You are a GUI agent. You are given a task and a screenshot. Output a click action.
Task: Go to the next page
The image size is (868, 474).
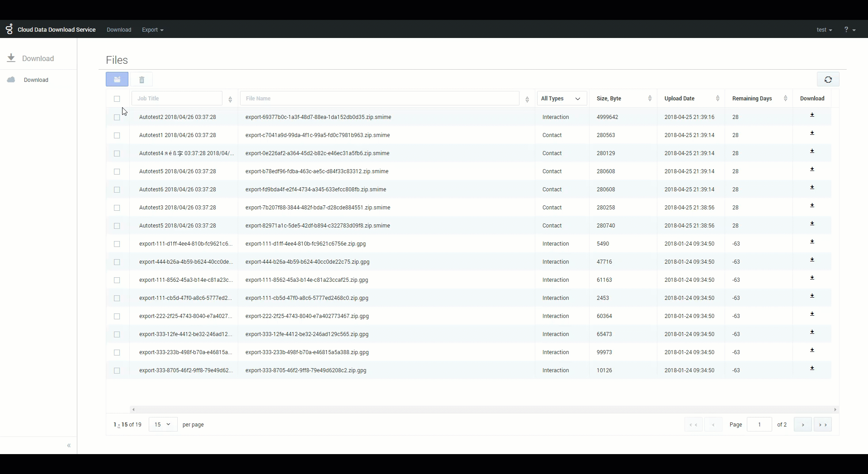tap(802, 425)
